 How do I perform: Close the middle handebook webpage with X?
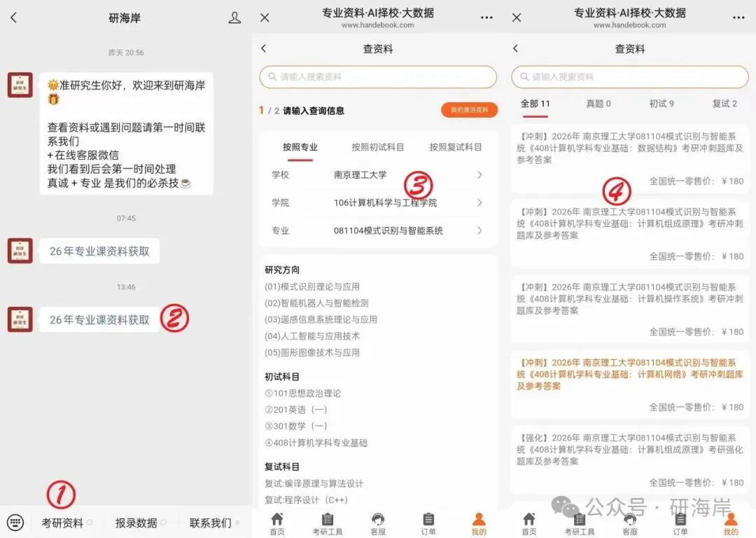(265, 18)
